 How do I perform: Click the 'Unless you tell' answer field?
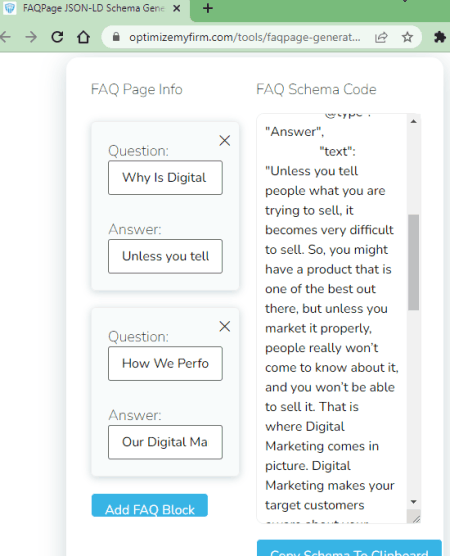pyautogui.click(x=165, y=256)
